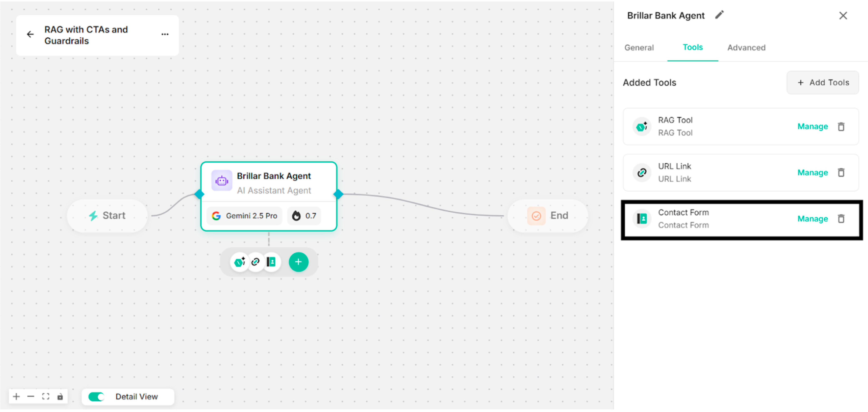The height and width of the screenshot is (412, 868).
Task: Remove the Contact Form tool with the trash icon
Action: pos(841,219)
